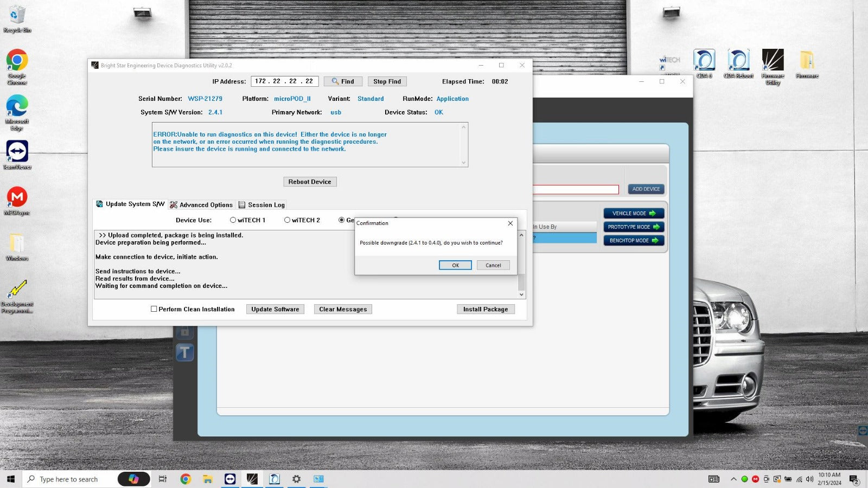Open the CDA 6 desktop shortcut

704,62
